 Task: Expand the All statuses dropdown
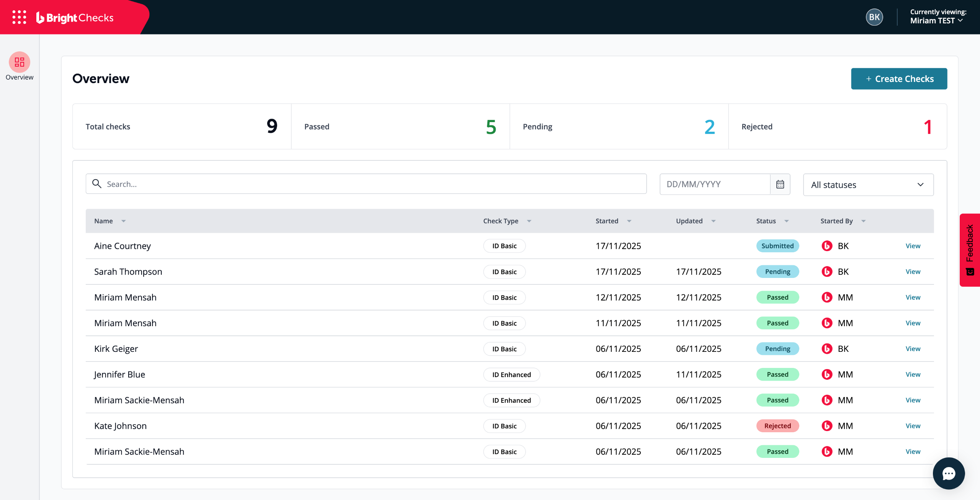868,185
